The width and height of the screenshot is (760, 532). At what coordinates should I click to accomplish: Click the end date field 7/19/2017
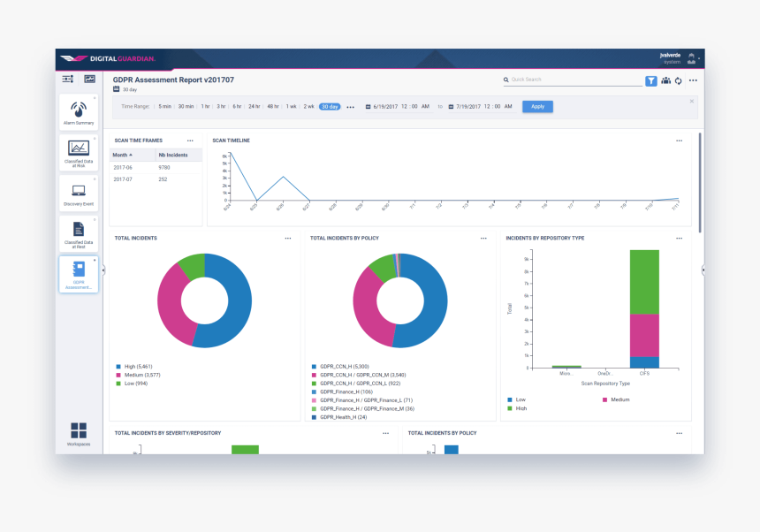(483, 107)
